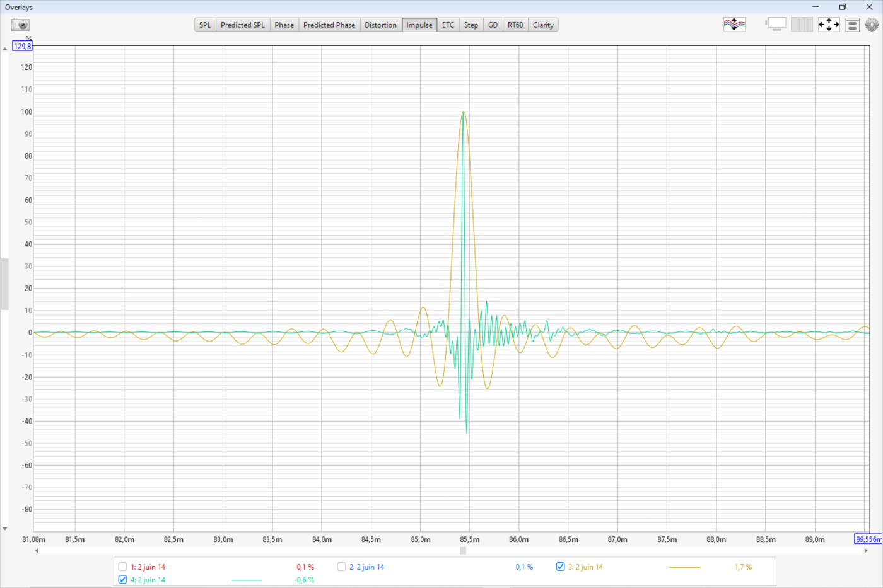Viewport: 883px width, 588px height.
Task: Open the graph controls panel icon
Action: click(853, 25)
